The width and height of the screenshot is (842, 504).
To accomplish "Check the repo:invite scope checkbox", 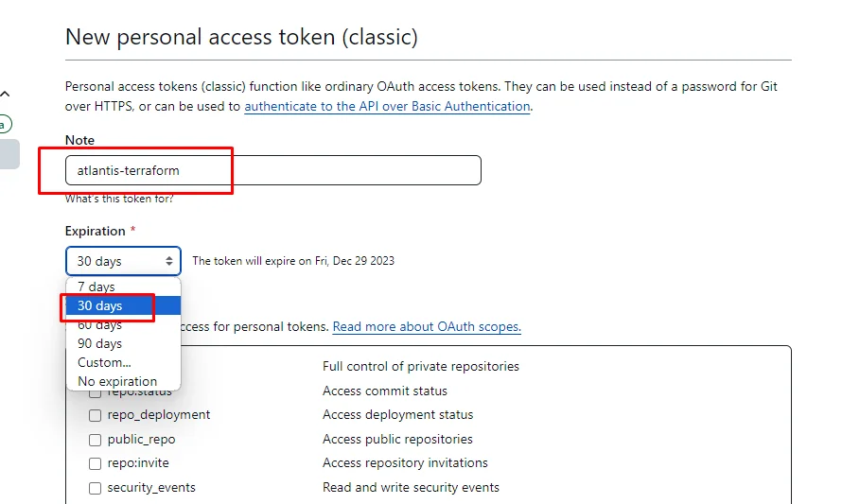I will coord(95,463).
